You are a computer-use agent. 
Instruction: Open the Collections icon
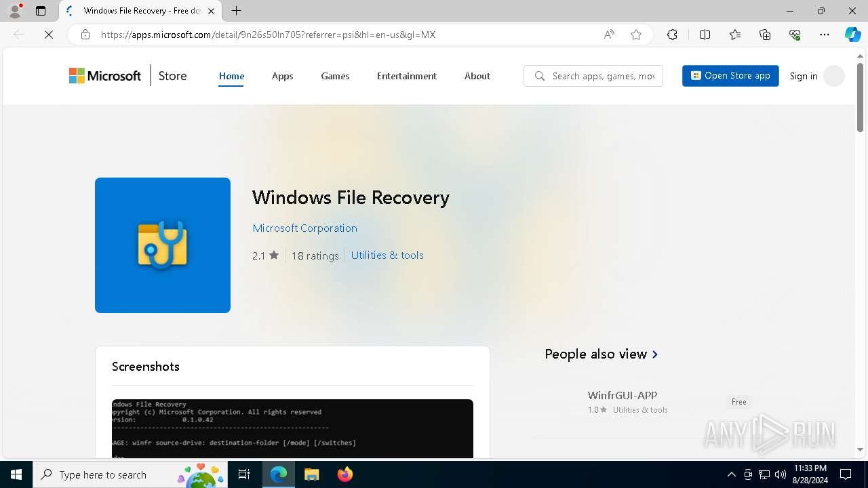765,35
